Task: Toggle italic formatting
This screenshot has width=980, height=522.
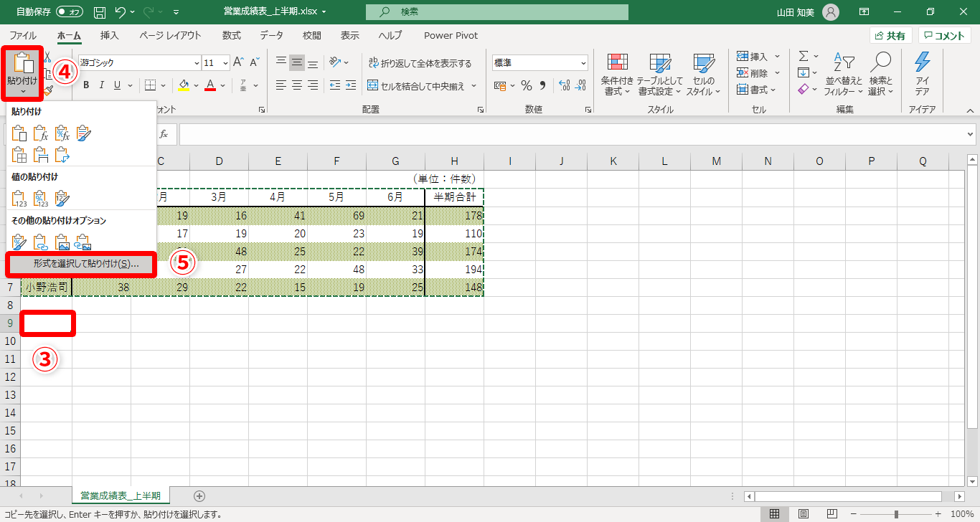Action: coord(101,85)
